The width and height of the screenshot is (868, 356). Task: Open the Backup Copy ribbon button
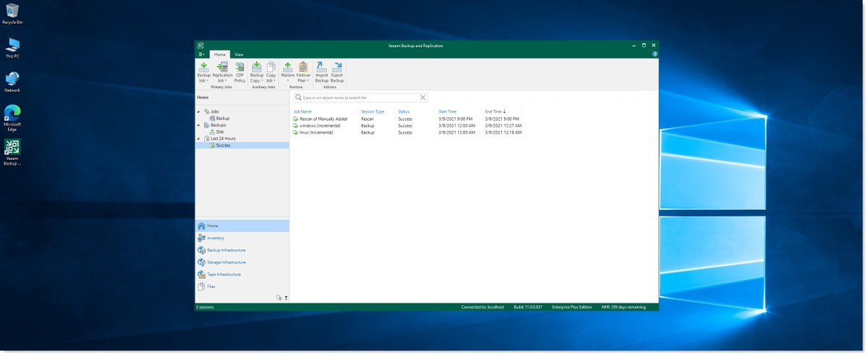257,72
